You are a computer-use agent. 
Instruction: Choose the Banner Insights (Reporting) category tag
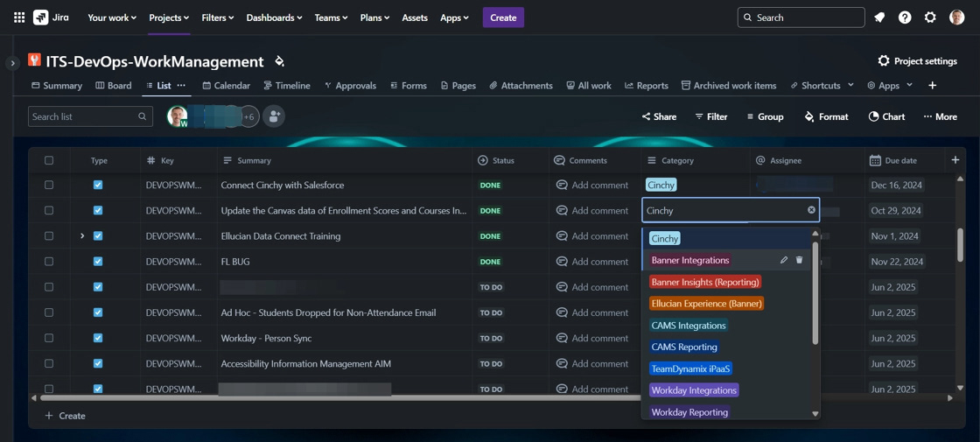705,282
